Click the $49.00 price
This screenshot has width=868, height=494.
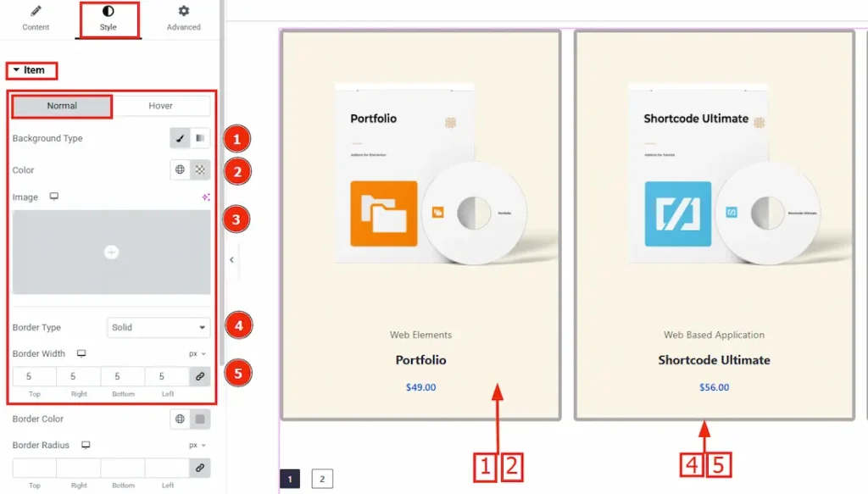point(420,387)
